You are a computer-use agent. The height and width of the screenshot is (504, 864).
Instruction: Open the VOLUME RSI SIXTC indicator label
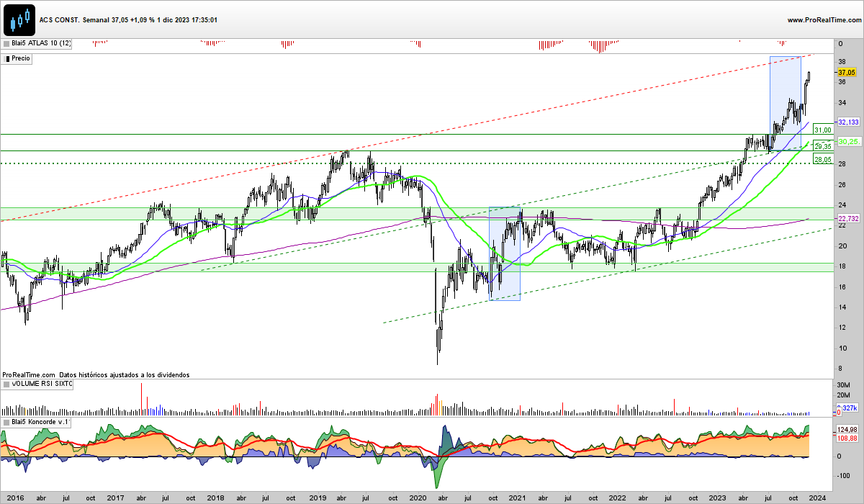[42, 385]
